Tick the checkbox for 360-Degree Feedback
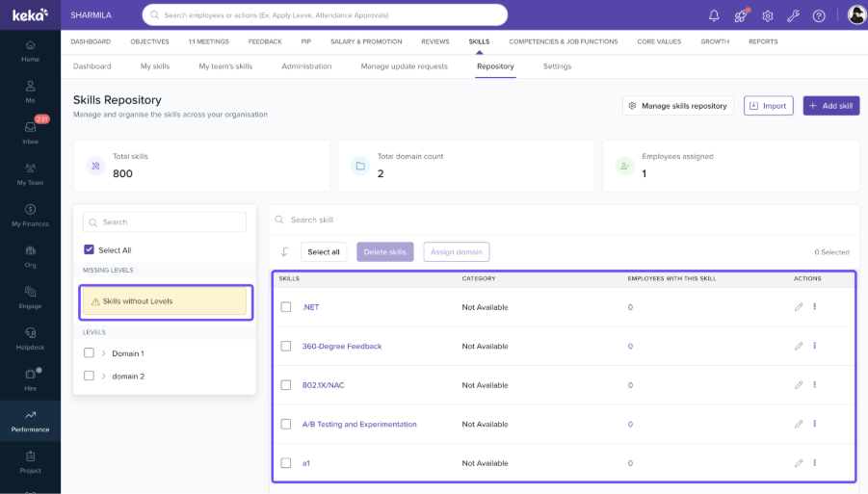 tap(286, 346)
